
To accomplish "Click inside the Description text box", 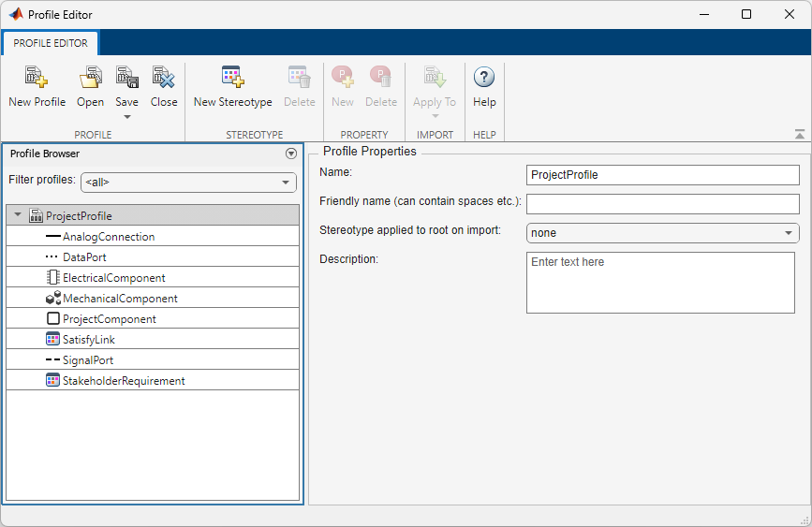I will click(x=660, y=282).
